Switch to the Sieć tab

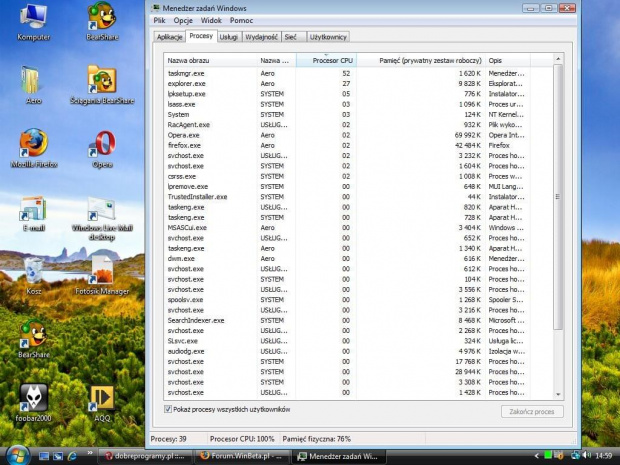(293, 37)
